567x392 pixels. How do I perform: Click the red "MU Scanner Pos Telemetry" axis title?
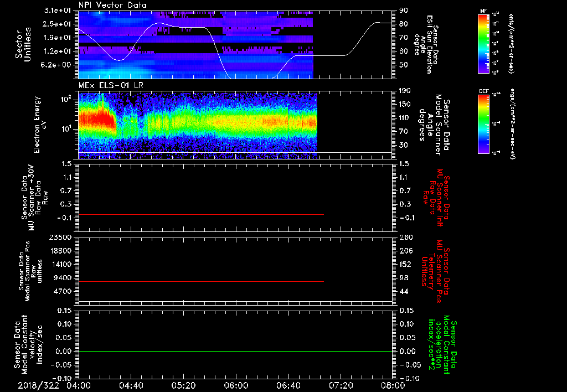pyautogui.click(x=436, y=271)
